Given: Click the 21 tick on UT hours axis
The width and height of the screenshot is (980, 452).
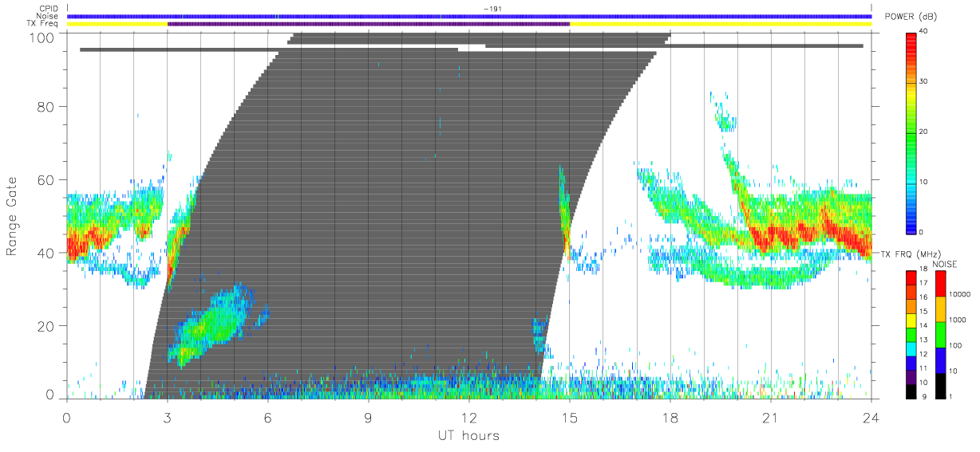Looking at the screenshot, I should [x=771, y=417].
